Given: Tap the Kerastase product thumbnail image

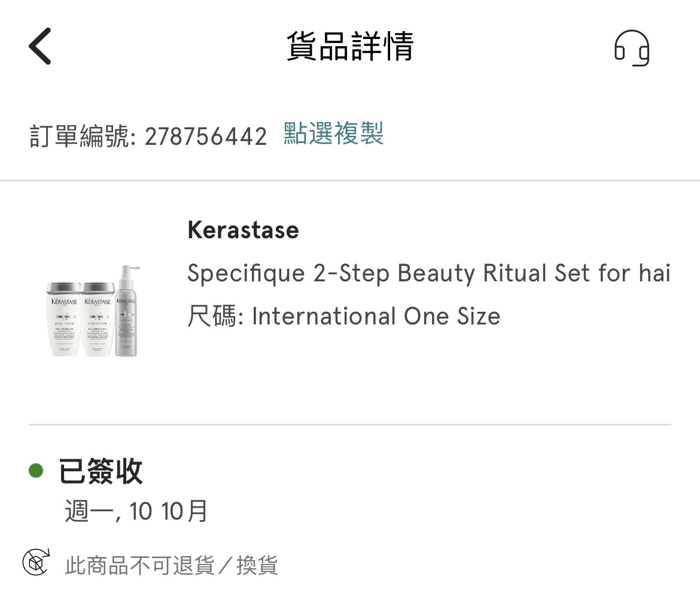Looking at the screenshot, I should (93, 311).
